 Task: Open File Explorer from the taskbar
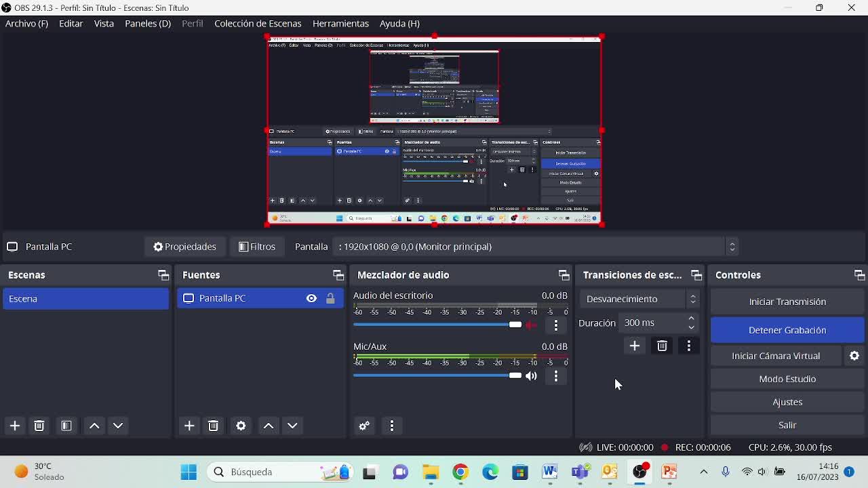click(x=431, y=472)
